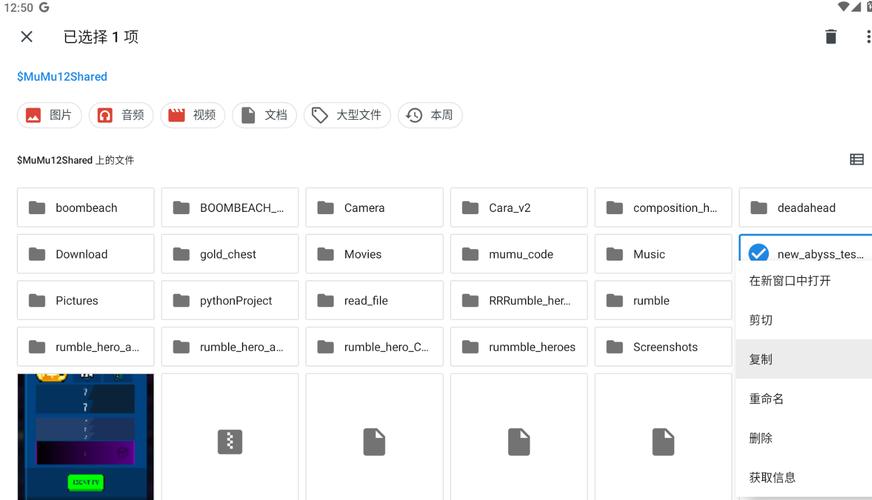Switch to list view layout icon
872x500 pixels.
[x=856, y=159]
